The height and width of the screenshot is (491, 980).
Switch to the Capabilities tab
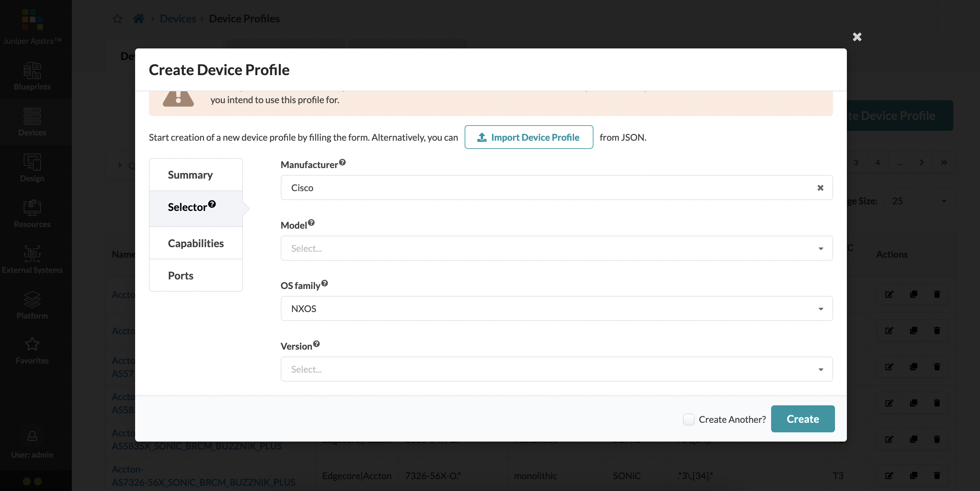click(x=196, y=243)
